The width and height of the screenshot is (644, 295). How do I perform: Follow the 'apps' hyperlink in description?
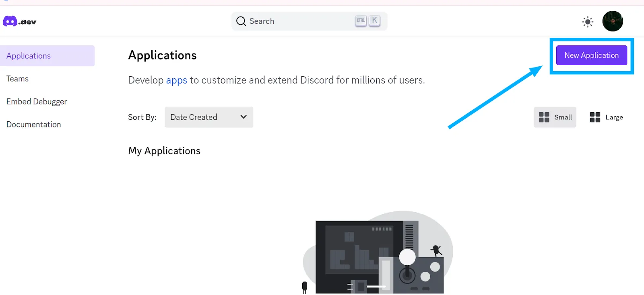point(176,80)
